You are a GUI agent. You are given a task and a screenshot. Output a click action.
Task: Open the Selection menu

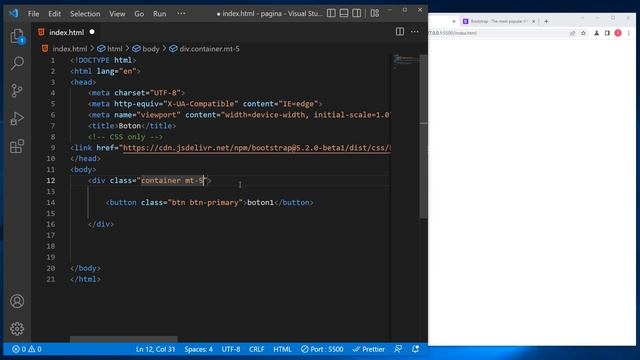[85, 13]
